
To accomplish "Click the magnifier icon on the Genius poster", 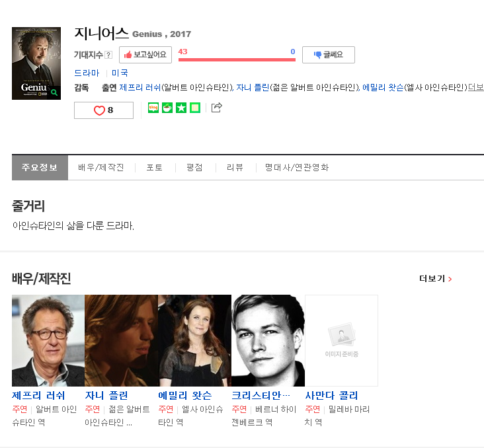I will click(54, 93).
